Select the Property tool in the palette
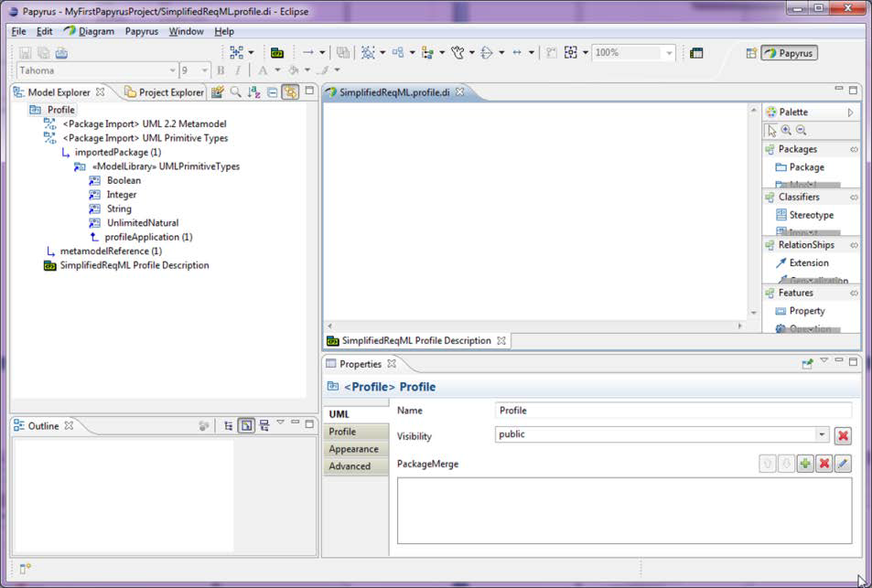 pos(801,311)
